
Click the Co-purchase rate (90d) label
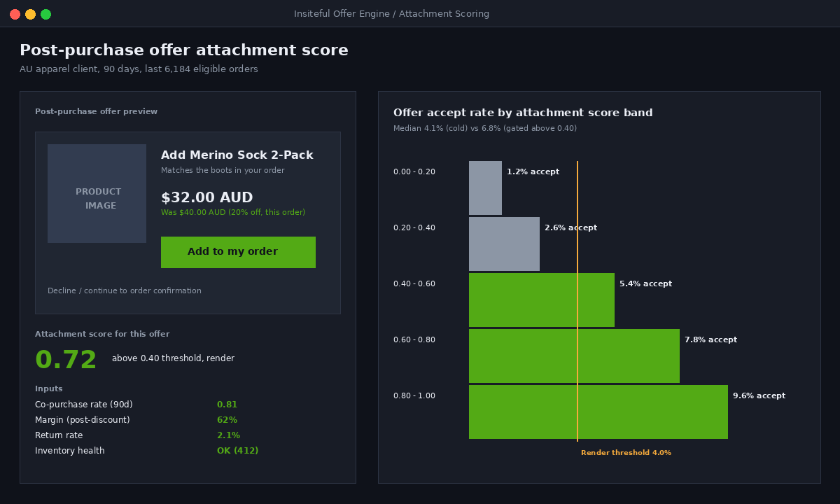click(83, 405)
